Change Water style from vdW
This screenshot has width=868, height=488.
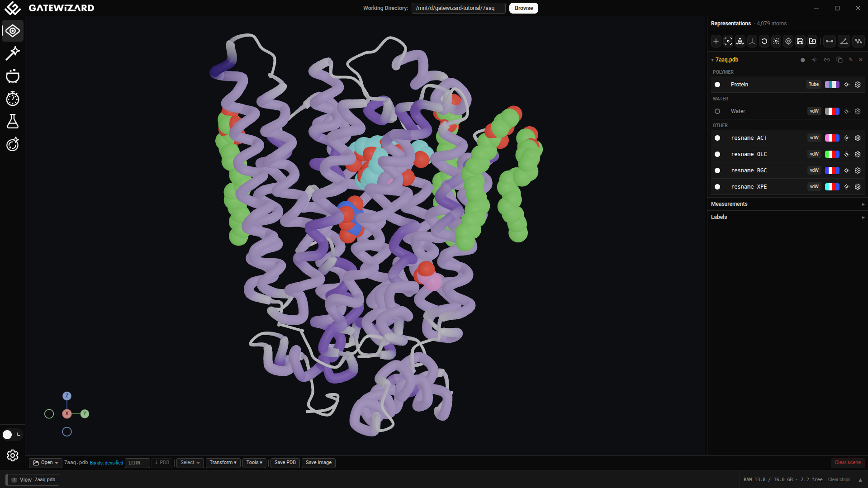click(814, 111)
